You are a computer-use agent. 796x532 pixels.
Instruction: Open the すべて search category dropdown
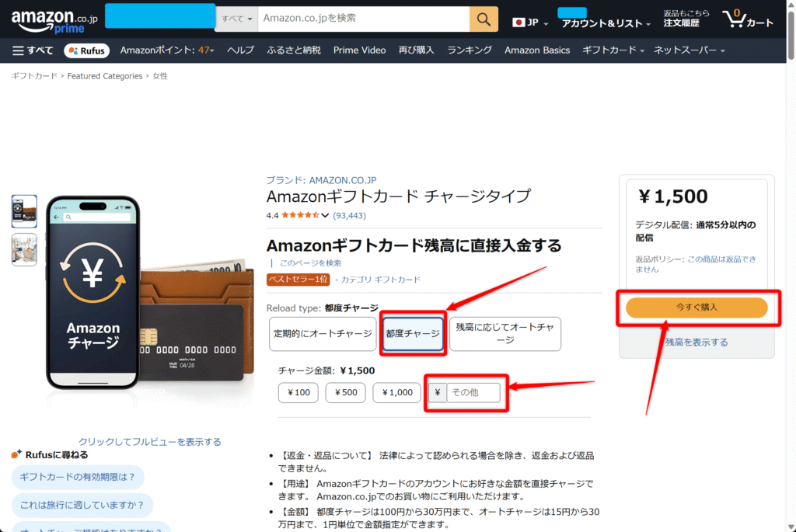click(236, 19)
